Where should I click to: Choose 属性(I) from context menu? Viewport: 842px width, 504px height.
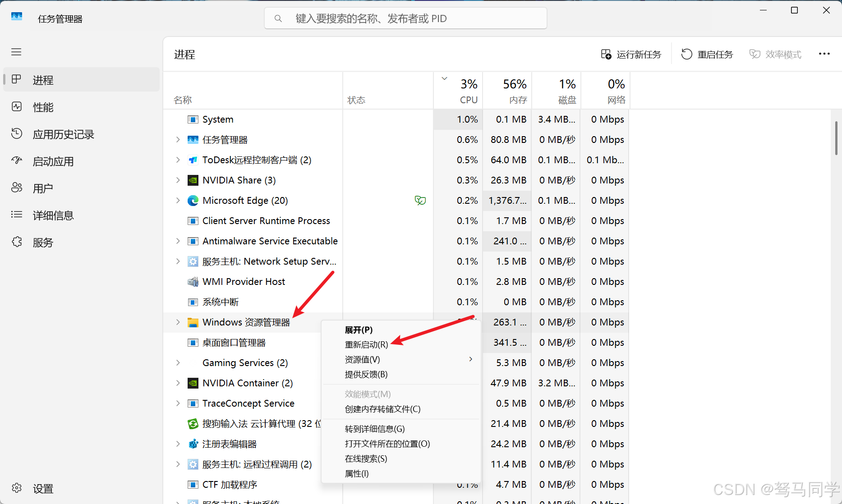(x=401, y=474)
